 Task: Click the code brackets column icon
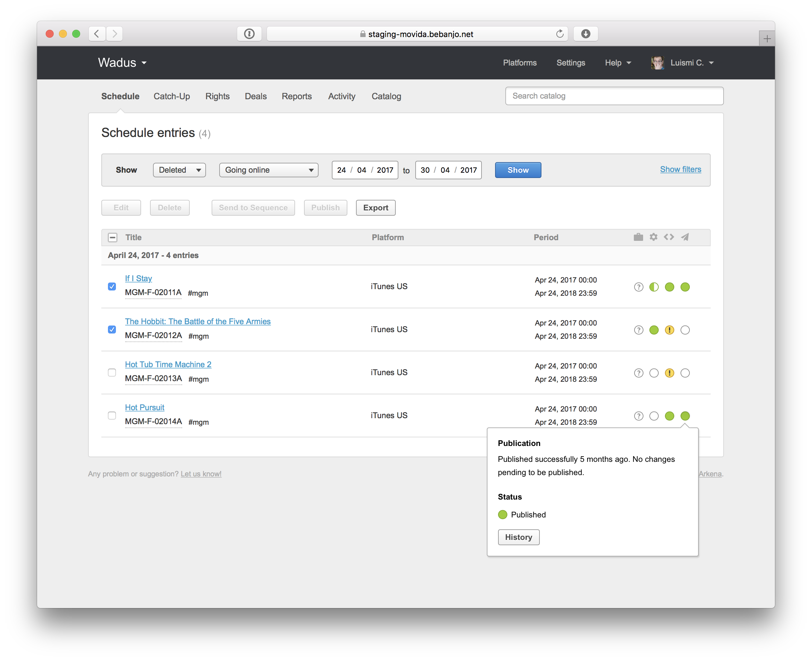coord(669,237)
